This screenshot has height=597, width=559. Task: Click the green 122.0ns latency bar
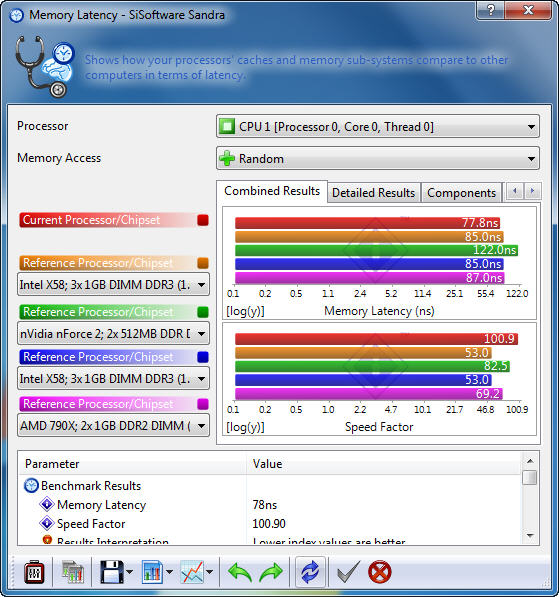tap(377, 250)
